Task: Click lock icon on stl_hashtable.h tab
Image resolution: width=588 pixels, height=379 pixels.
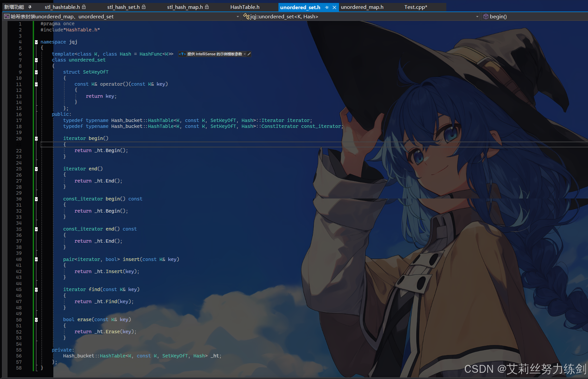Action: pyautogui.click(x=84, y=7)
